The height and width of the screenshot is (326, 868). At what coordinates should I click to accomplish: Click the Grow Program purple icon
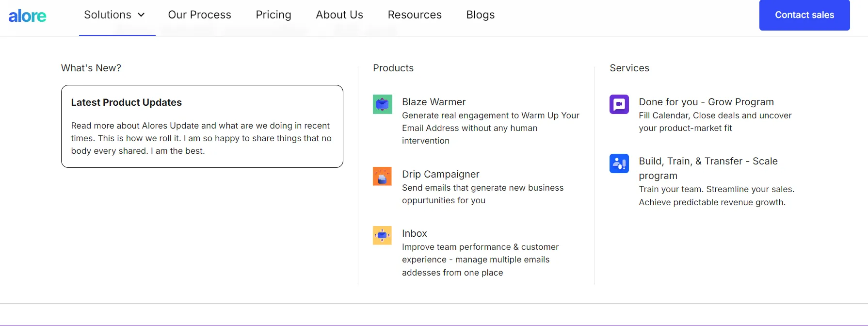pyautogui.click(x=619, y=104)
